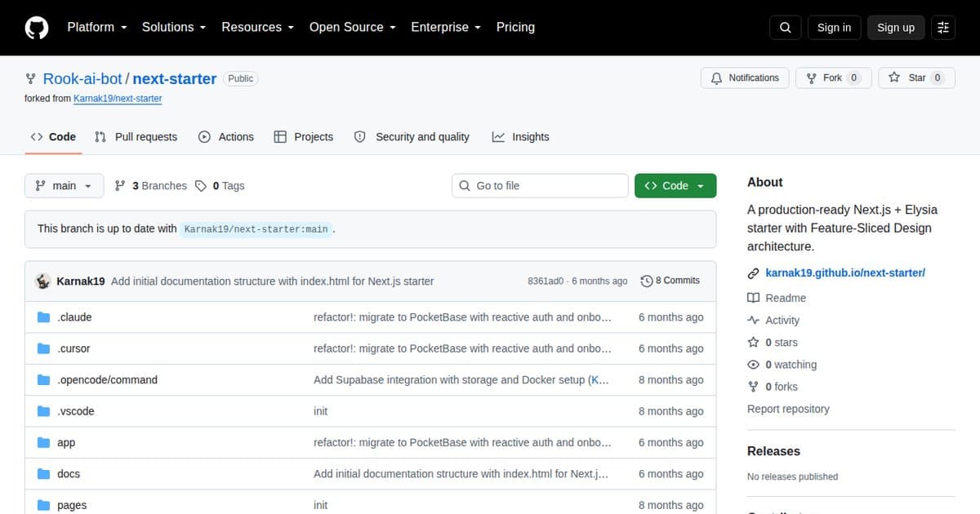Click the .vscode folder icon

pyautogui.click(x=44, y=411)
